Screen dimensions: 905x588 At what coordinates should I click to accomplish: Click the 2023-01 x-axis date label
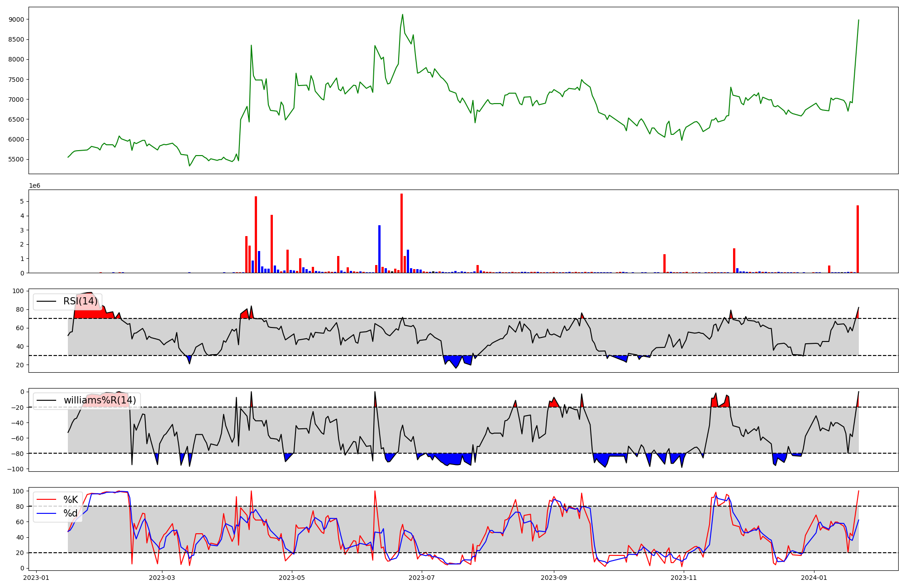36,578
